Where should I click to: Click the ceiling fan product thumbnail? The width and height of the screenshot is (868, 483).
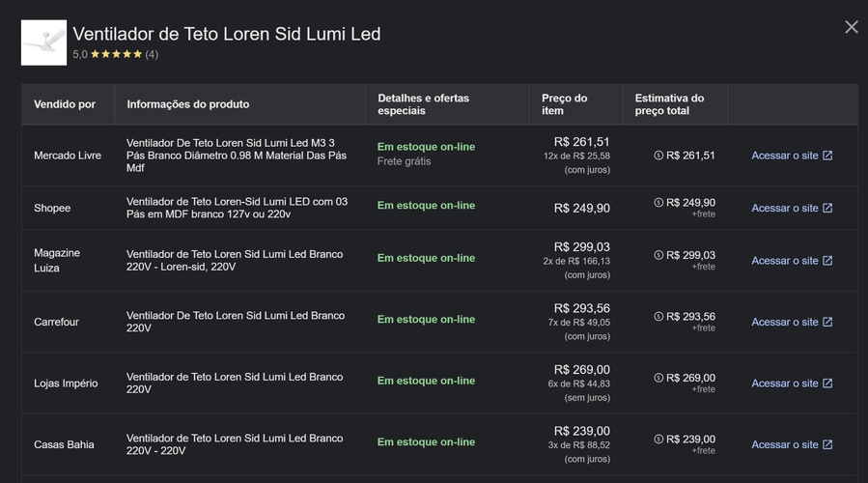43,43
